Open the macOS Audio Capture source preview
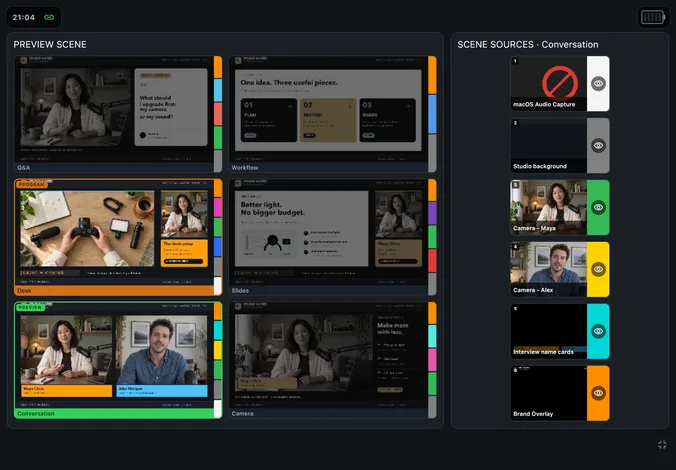This screenshot has width=676, height=470. click(548, 83)
